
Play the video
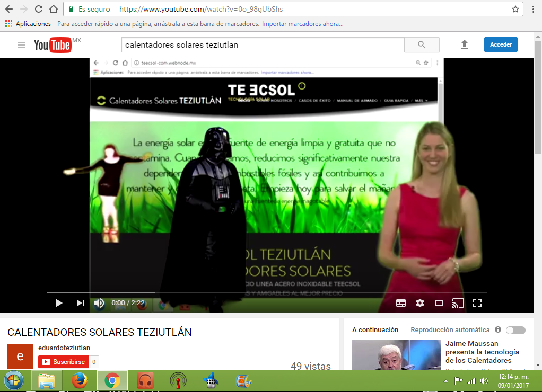(59, 303)
